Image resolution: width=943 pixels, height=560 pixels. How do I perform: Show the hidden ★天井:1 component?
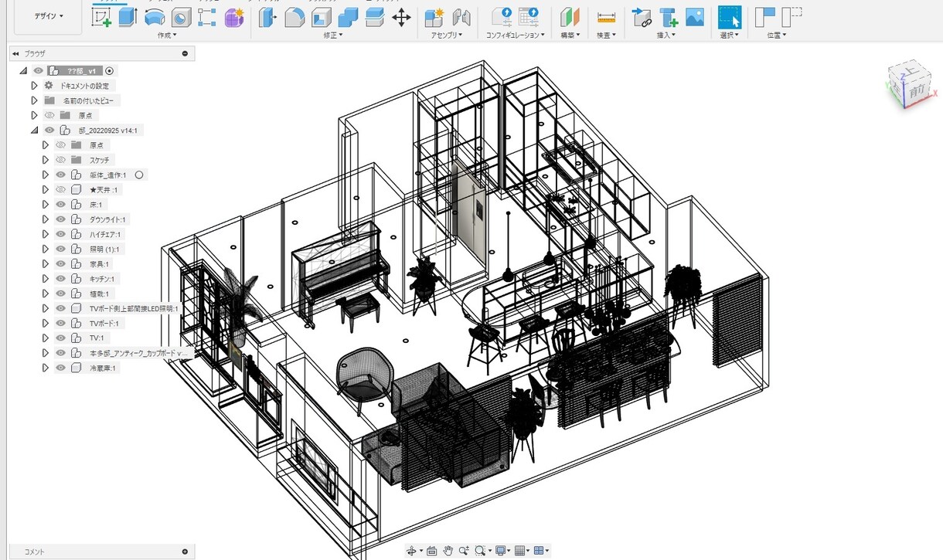(x=61, y=189)
